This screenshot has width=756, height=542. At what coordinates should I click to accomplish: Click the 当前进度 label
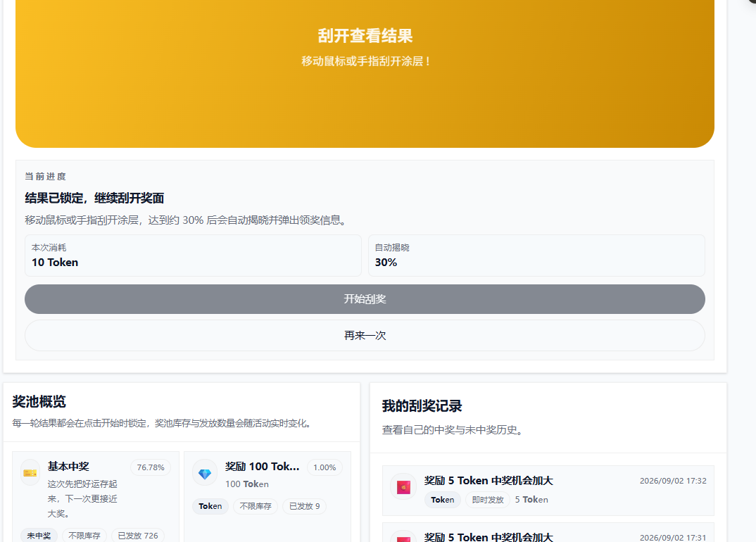pyautogui.click(x=45, y=177)
